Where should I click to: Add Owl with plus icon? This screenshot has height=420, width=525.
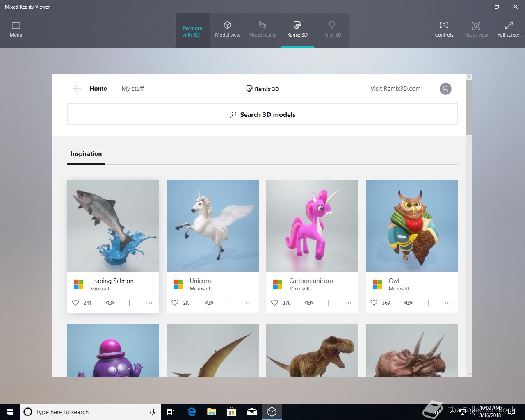coord(428,303)
